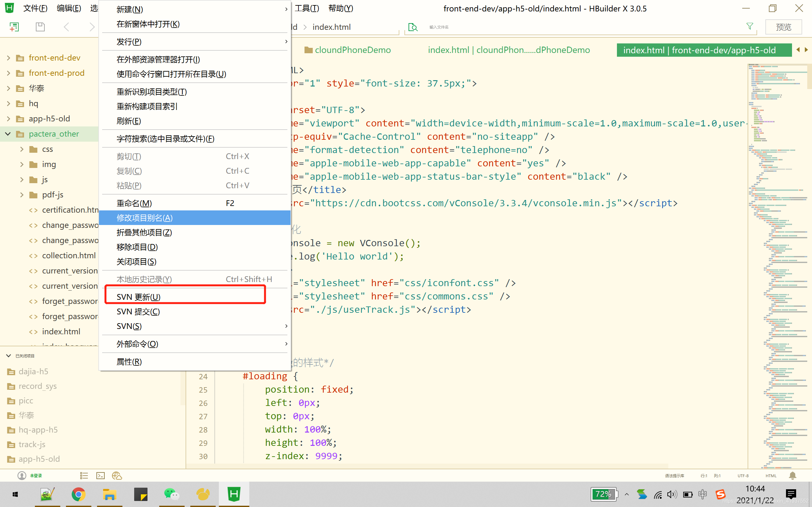Click the outline list icon in status bar
The height and width of the screenshot is (507, 812).
[84, 476]
